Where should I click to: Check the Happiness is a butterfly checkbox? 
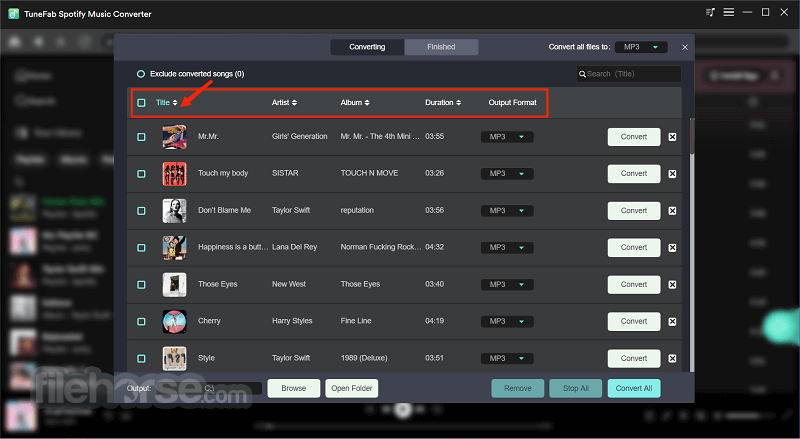[141, 248]
